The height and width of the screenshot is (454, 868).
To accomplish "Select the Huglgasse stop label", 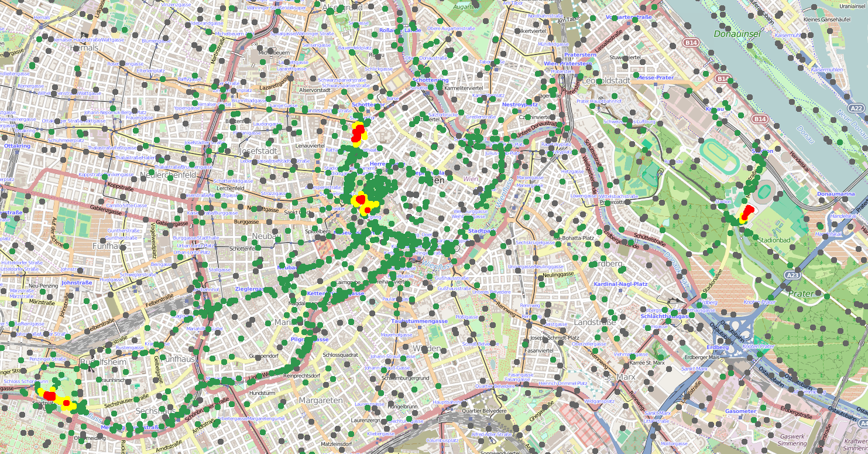I will [x=112, y=279].
